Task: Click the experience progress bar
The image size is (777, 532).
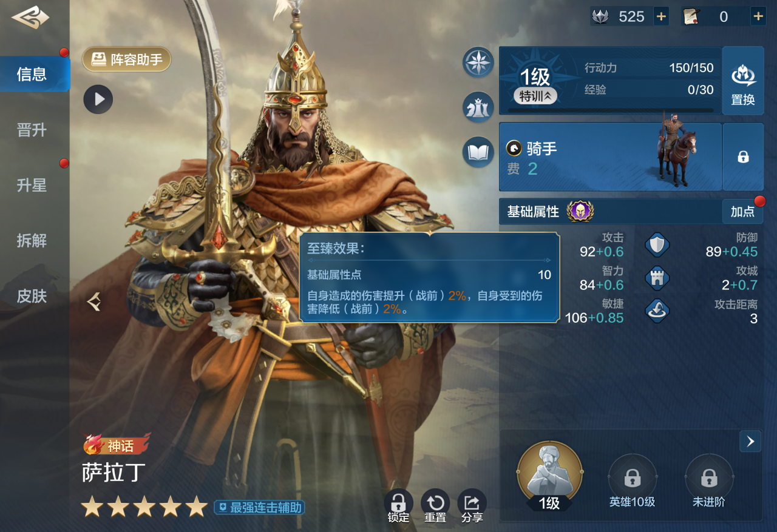Action: coord(611,110)
